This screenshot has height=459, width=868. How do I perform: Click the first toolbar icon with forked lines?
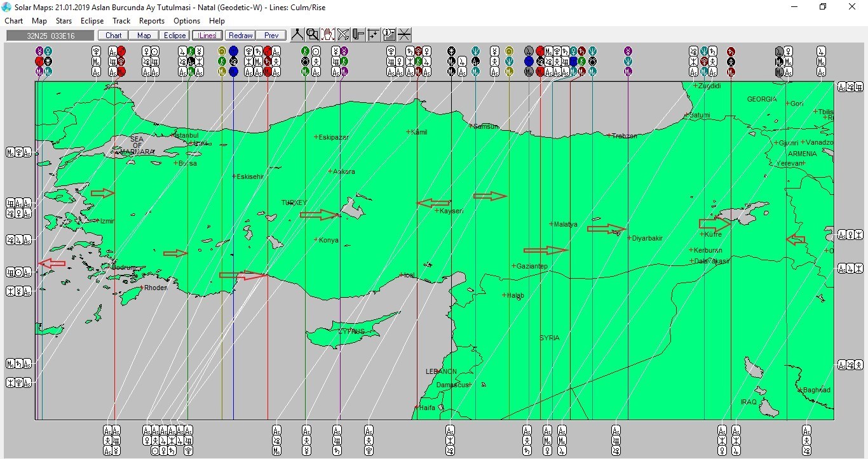pos(297,35)
